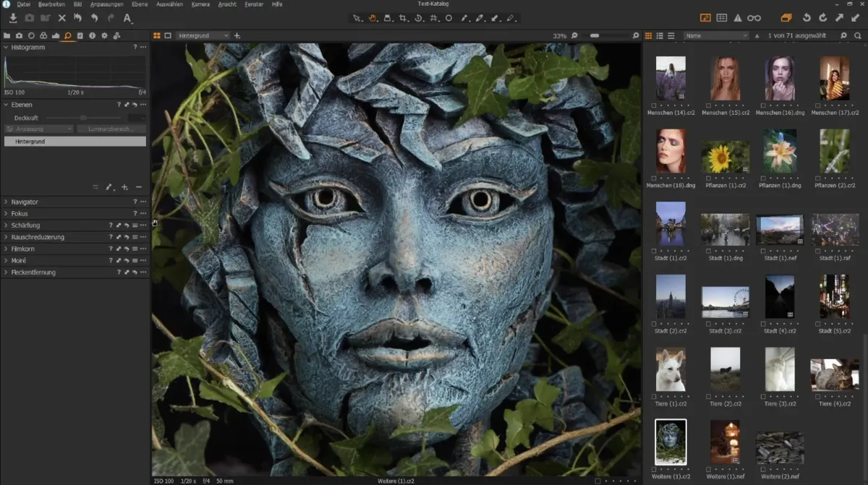
Task: Select the Pan (hand) tool
Action: tap(373, 19)
